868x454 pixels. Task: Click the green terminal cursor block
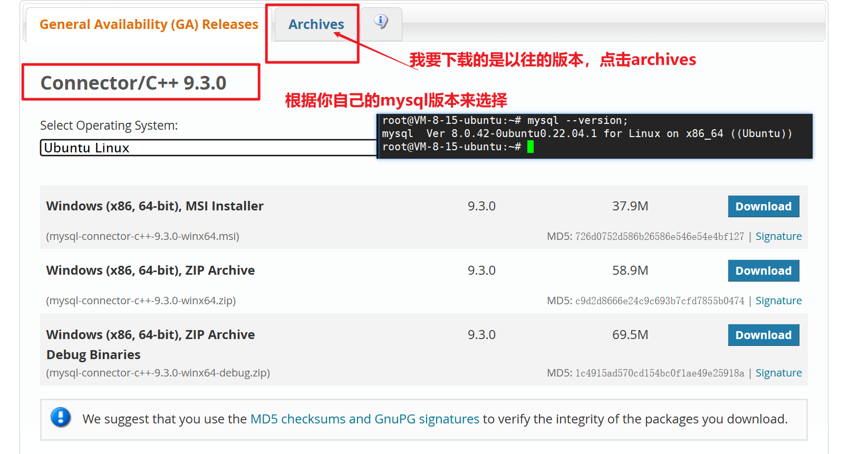[x=531, y=147]
